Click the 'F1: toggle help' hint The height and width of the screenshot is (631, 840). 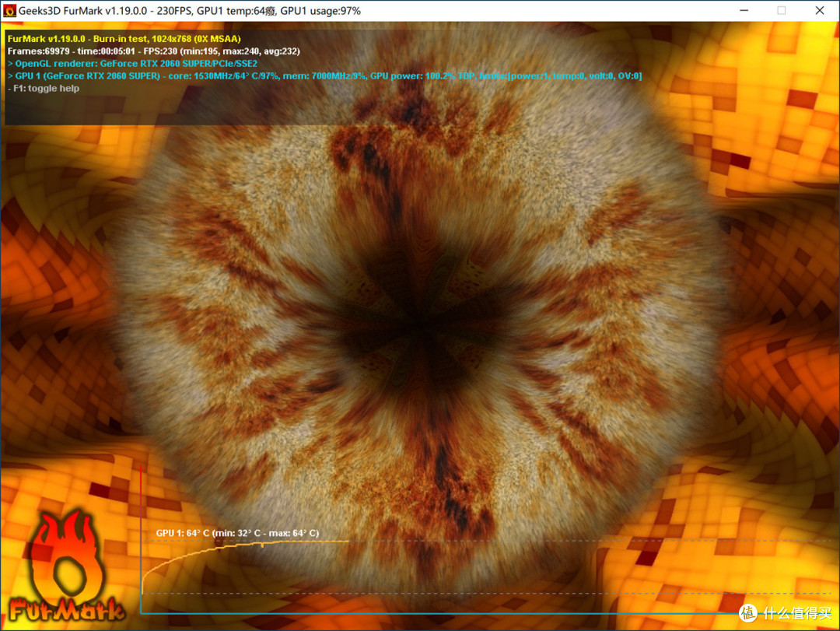point(44,89)
